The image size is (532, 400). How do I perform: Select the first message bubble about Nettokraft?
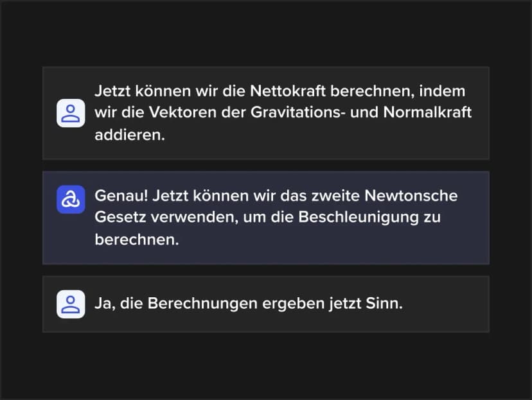(265, 113)
